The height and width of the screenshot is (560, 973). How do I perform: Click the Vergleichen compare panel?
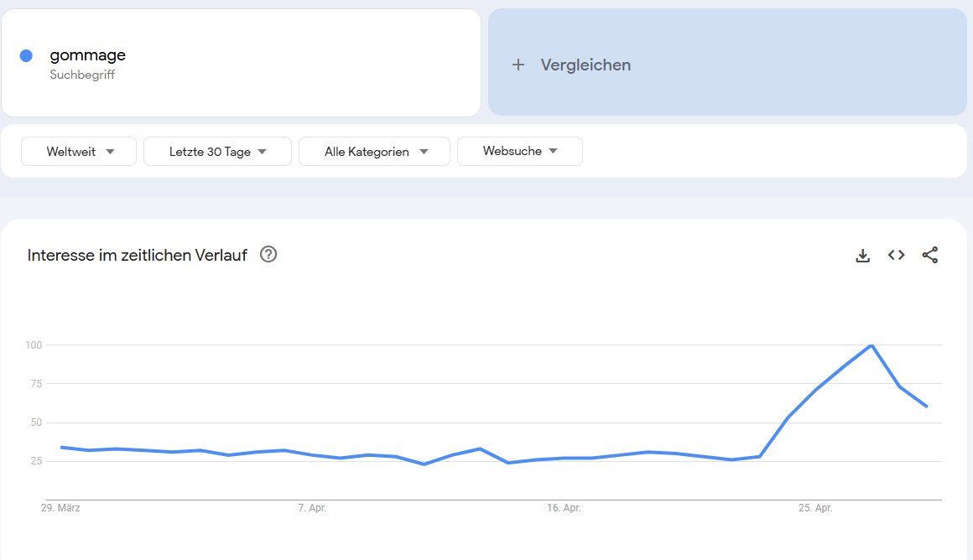727,62
